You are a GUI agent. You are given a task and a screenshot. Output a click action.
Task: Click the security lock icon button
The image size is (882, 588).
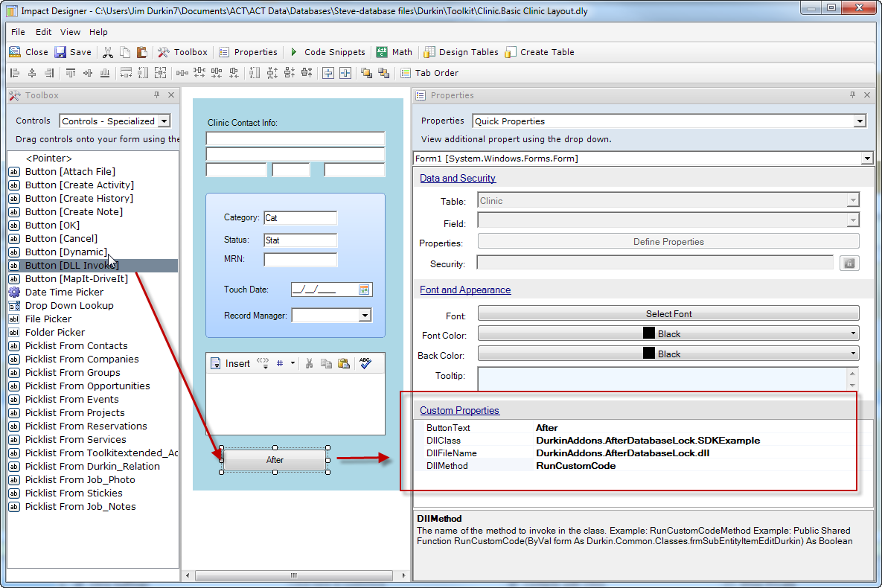[x=849, y=263]
